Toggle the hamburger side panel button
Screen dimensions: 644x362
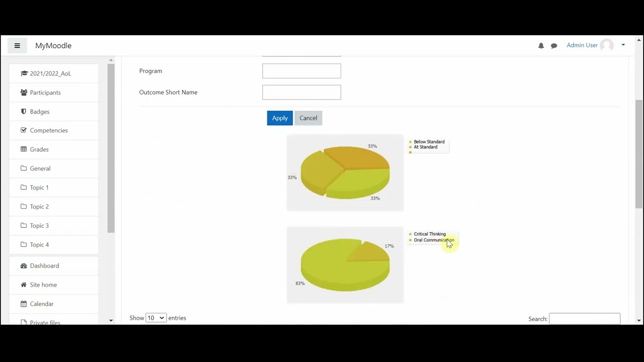(x=17, y=46)
